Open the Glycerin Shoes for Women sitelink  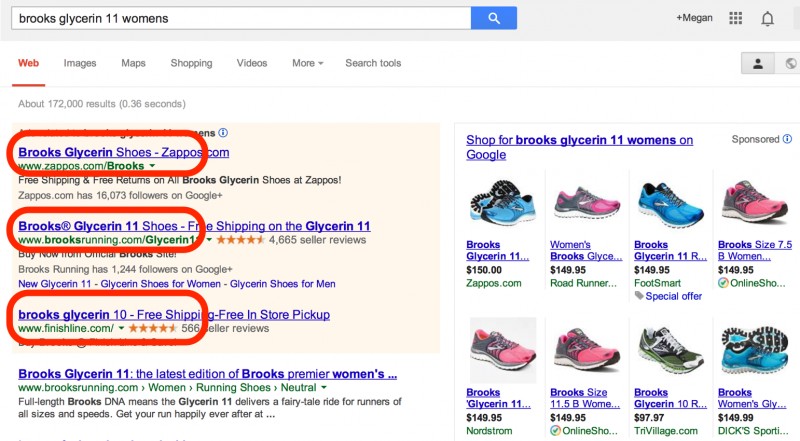[160, 284]
